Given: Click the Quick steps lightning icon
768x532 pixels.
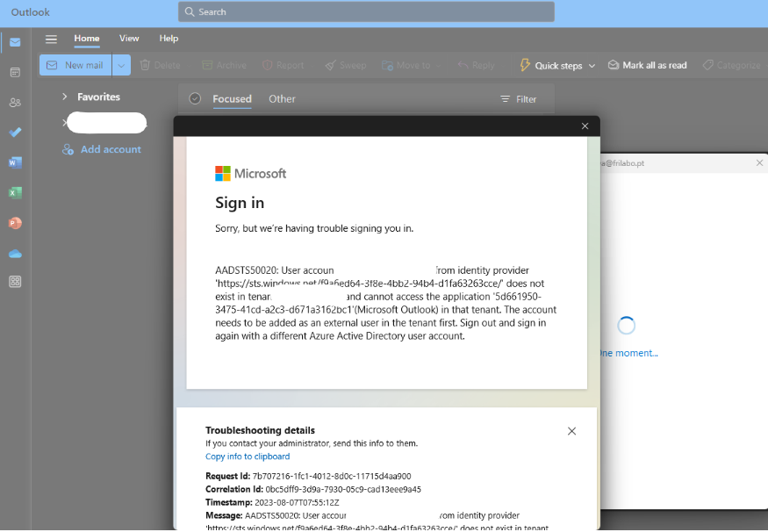Looking at the screenshot, I should [x=525, y=65].
